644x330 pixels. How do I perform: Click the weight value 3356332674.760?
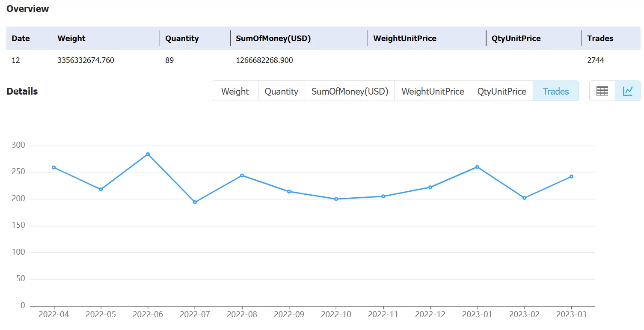pyautogui.click(x=86, y=60)
